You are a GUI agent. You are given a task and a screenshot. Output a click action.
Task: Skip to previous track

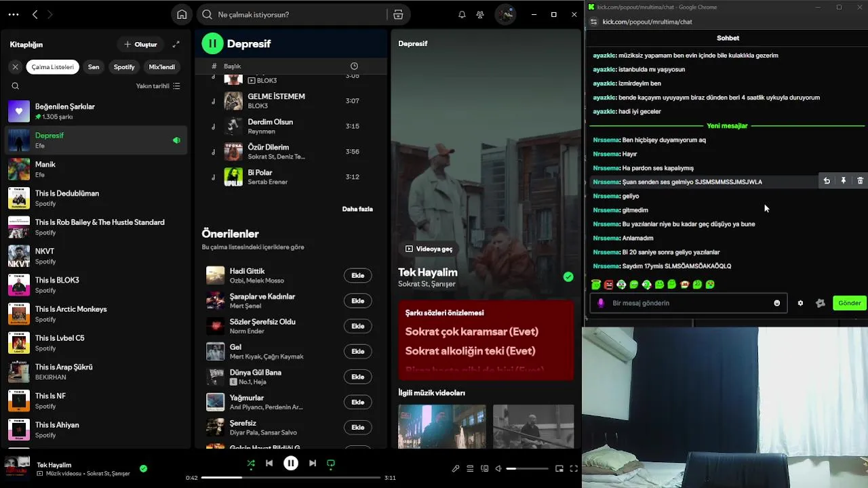(x=269, y=463)
